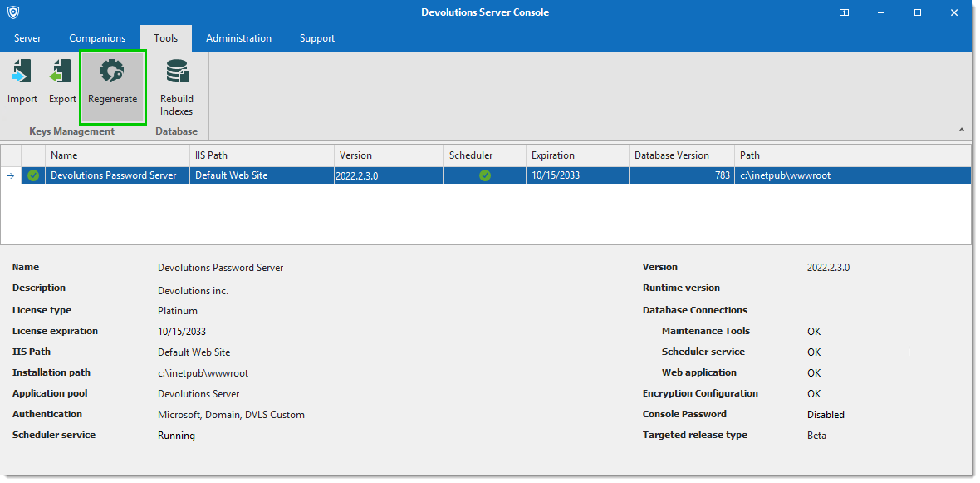Open the Server tab

point(27,38)
